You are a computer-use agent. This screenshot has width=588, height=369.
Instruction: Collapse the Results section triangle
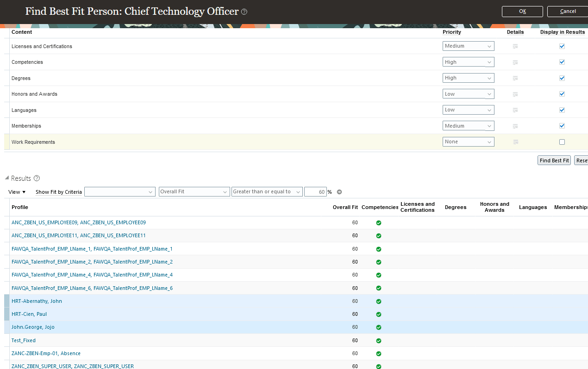[x=7, y=178]
